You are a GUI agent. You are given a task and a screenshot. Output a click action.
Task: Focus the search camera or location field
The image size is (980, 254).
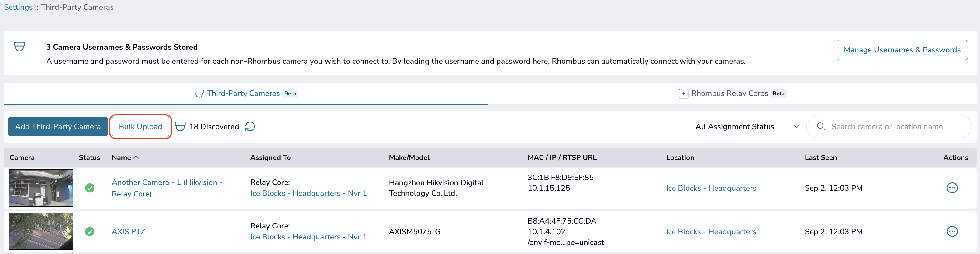(x=889, y=127)
